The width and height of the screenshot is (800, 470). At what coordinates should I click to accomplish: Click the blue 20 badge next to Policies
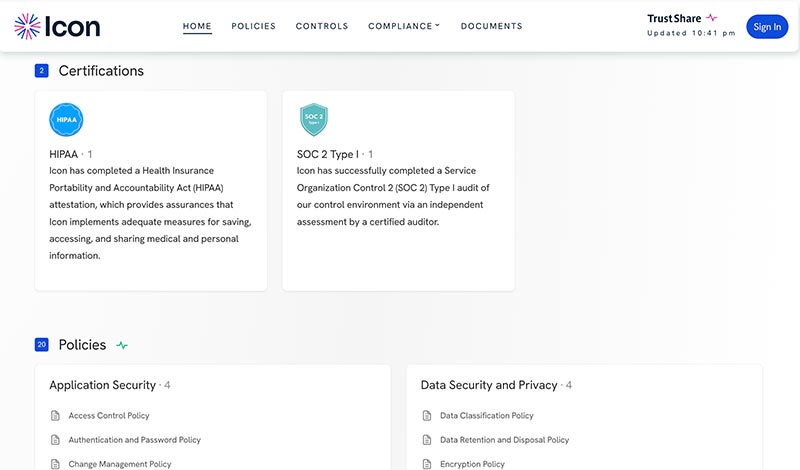coord(41,344)
